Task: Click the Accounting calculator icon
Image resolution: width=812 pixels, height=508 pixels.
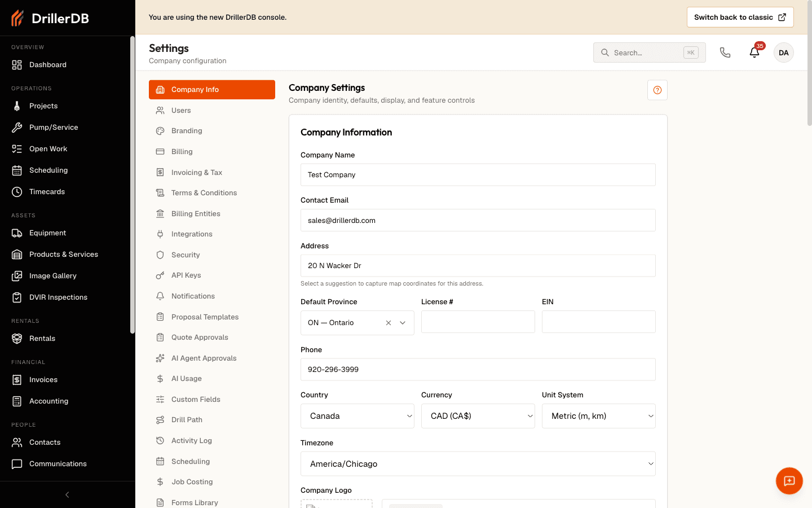Action: (17, 401)
